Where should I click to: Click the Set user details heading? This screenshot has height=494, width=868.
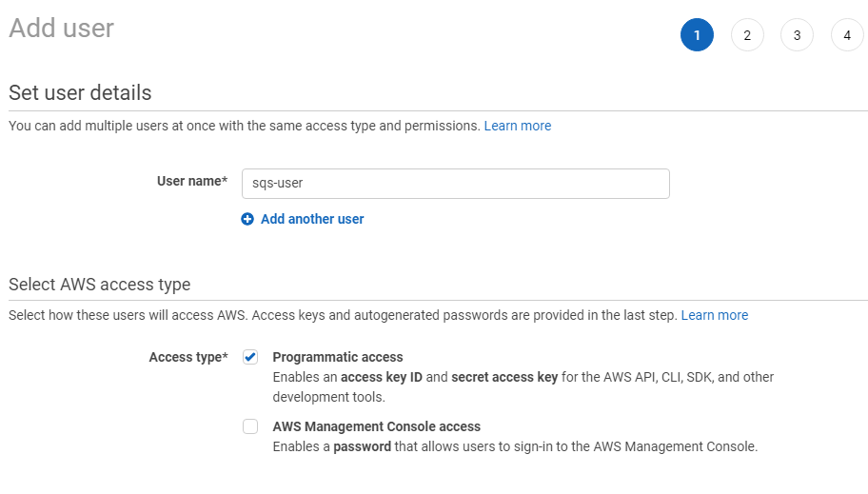(x=80, y=92)
